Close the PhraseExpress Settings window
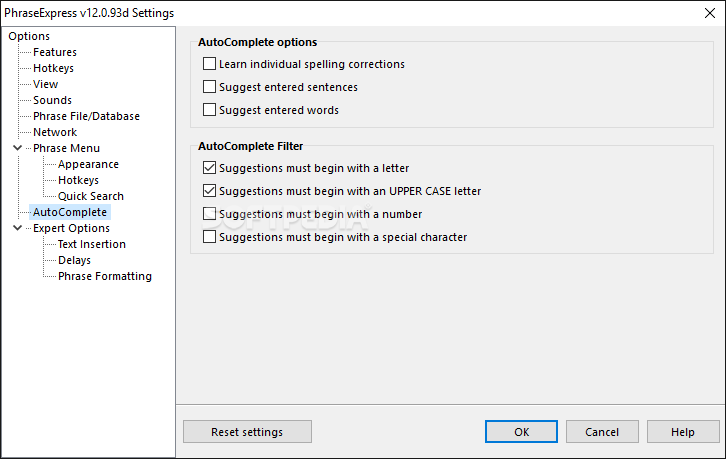Viewport: 726px width, 459px height. pyautogui.click(x=710, y=13)
